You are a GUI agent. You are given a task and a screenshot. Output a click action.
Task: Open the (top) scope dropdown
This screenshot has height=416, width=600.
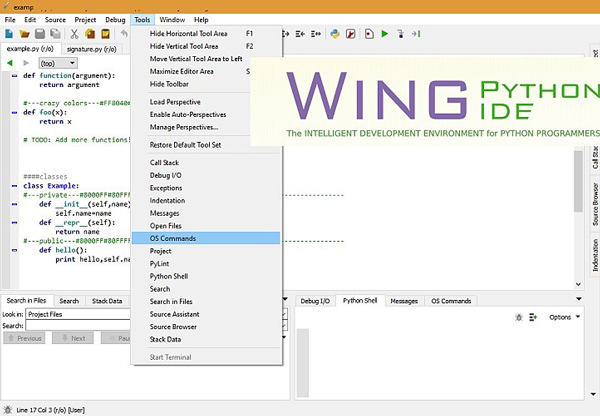[x=58, y=63]
